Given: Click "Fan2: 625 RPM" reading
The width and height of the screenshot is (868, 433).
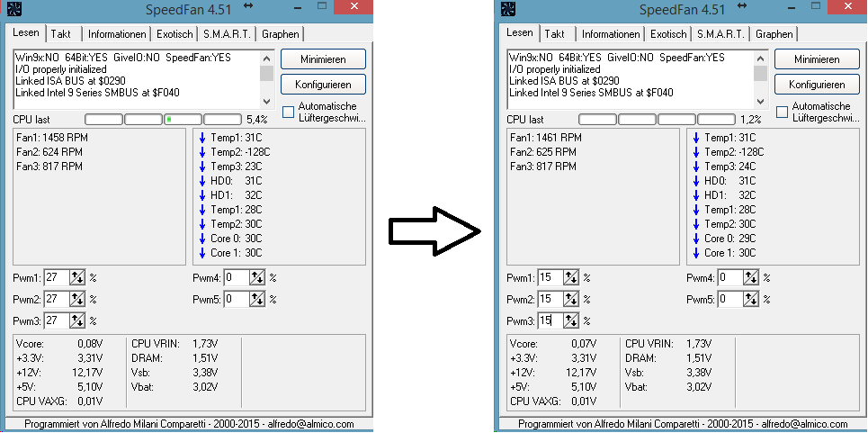Looking at the screenshot, I should click(x=542, y=152).
